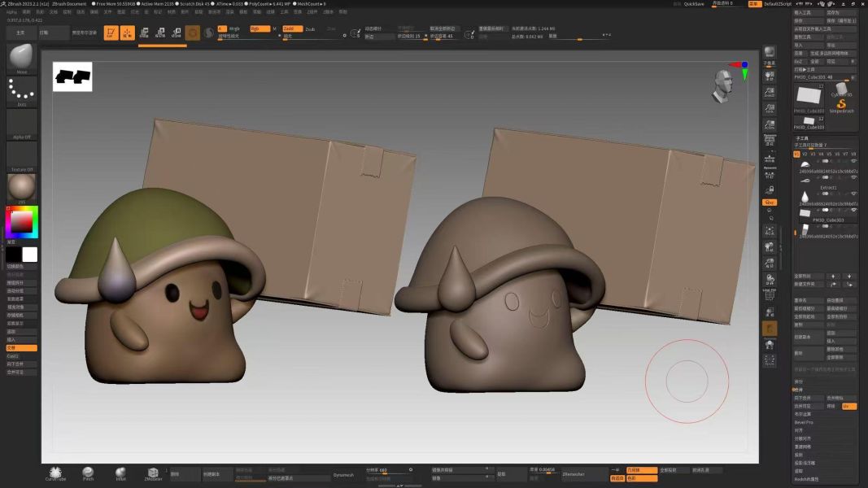Toggle the Rgb painting mode
868x488 pixels.
tap(259, 28)
